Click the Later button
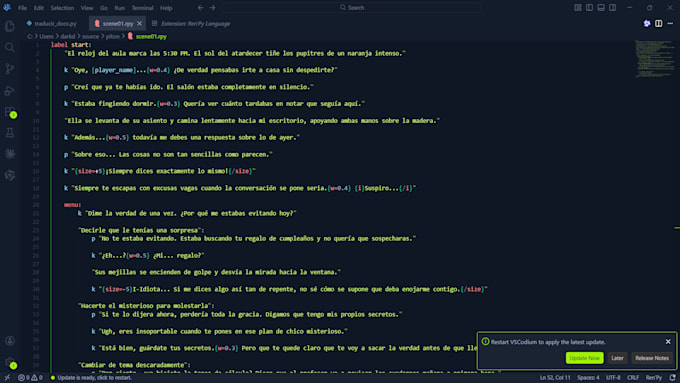Viewport: 680px width, 383px height. (x=617, y=358)
